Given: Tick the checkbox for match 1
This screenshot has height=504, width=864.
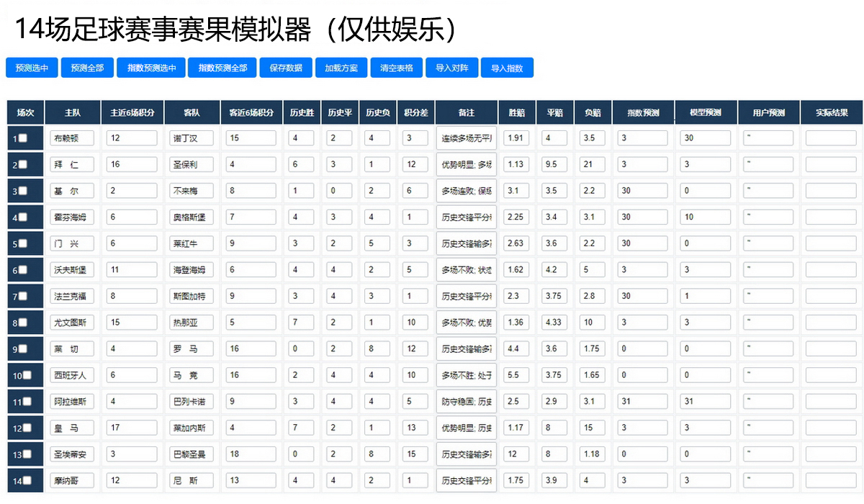Looking at the screenshot, I should pos(23,138).
